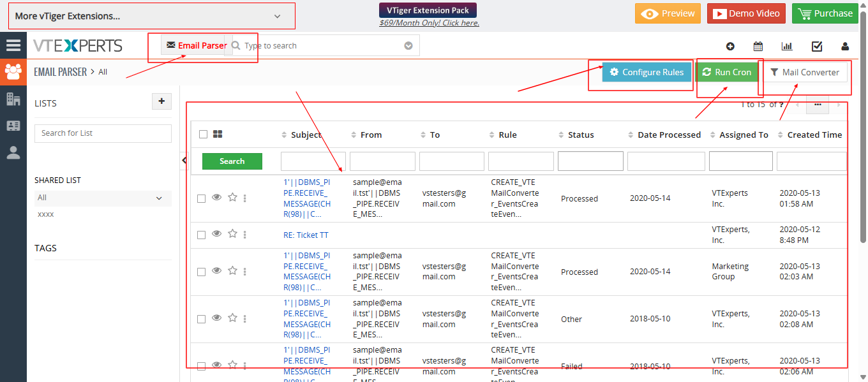Focus the Status column filter field
The image size is (868, 382).
point(590,161)
